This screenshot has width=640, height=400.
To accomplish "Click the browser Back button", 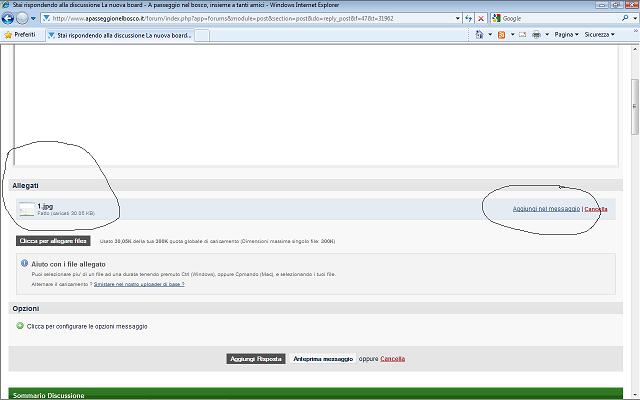I will 9,18.
